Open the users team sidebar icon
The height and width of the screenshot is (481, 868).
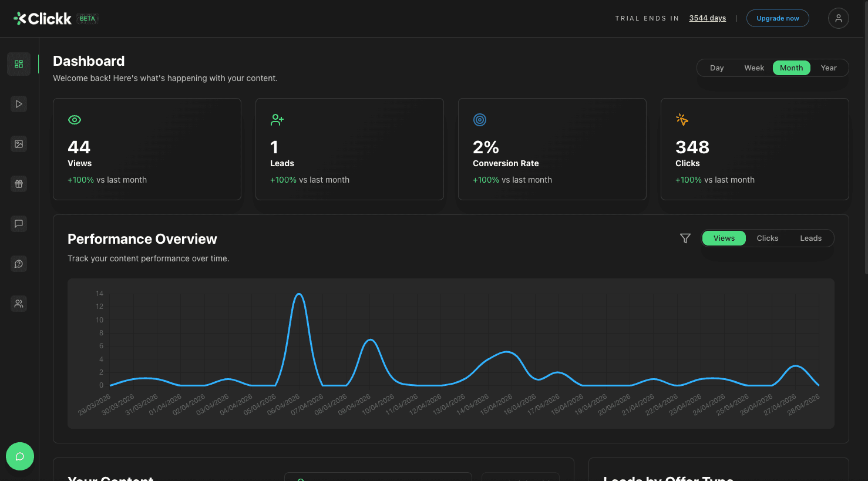click(19, 304)
